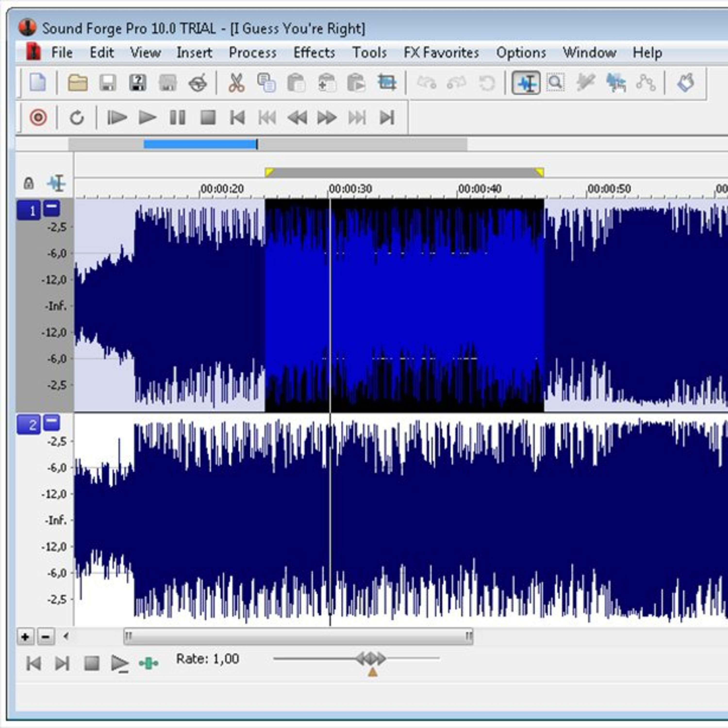The width and height of the screenshot is (728, 728).
Task: Toggle Loop Playback button
Action: tap(77, 117)
